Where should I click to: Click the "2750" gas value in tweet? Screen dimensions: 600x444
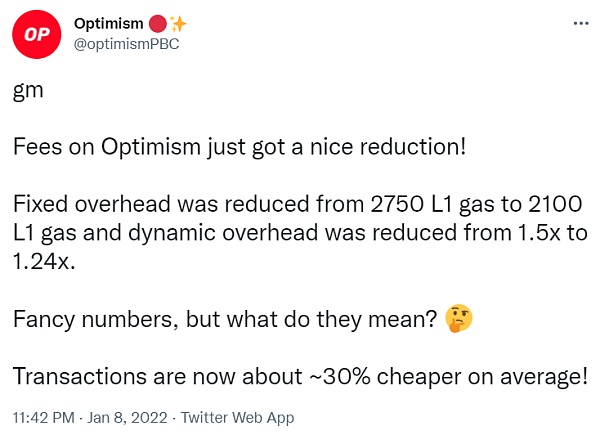tap(397, 206)
